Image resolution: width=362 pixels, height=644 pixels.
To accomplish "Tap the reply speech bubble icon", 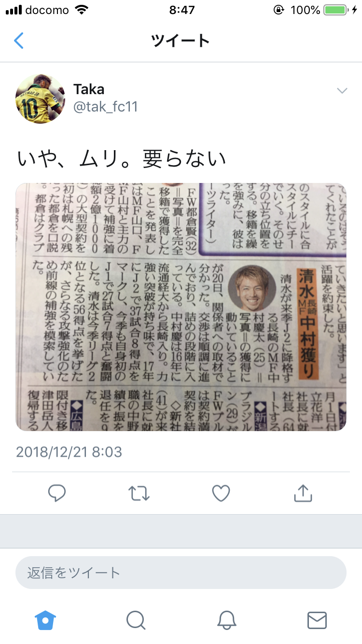I will pyautogui.click(x=57, y=493).
